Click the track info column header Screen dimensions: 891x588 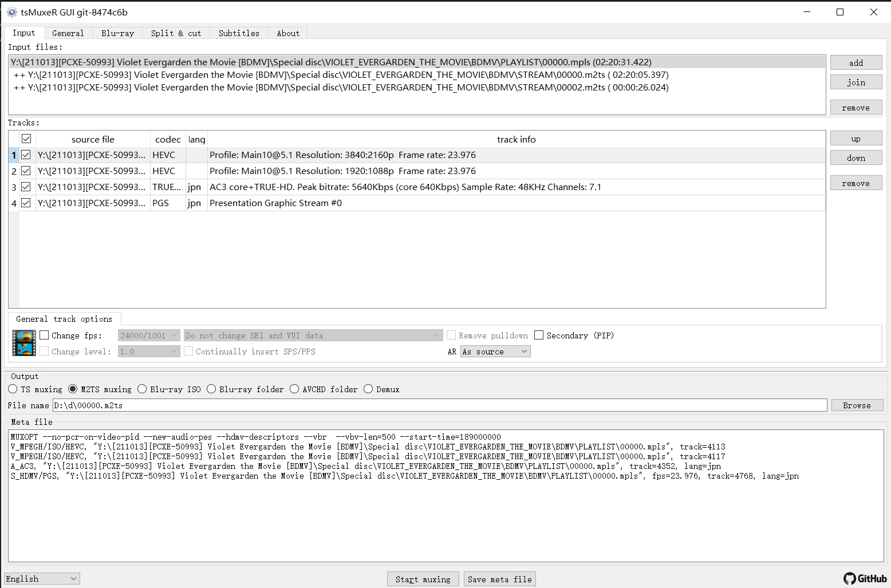click(x=517, y=139)
